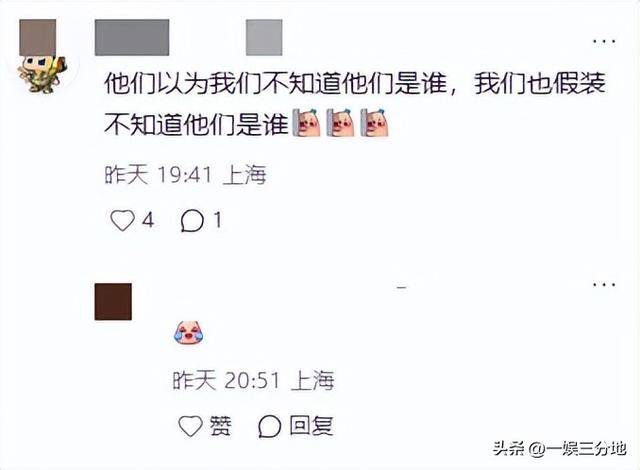Tap the last peeking emoji in the comment
Screen dimensions: 640x470
click(374, 123)
